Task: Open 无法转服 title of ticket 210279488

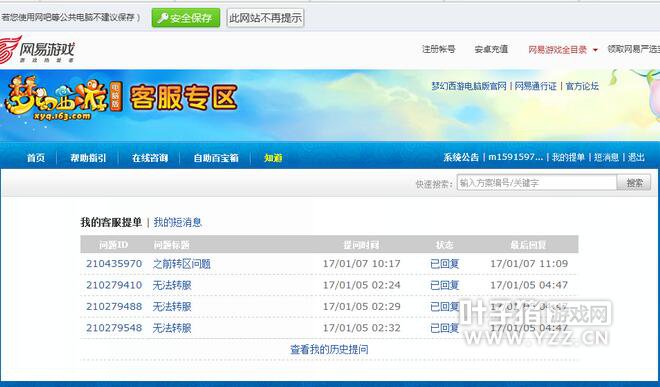Action: (x=172, y=307)
